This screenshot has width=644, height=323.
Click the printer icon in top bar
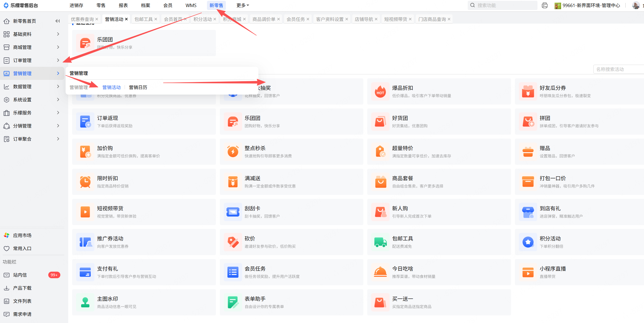[545, 6]
